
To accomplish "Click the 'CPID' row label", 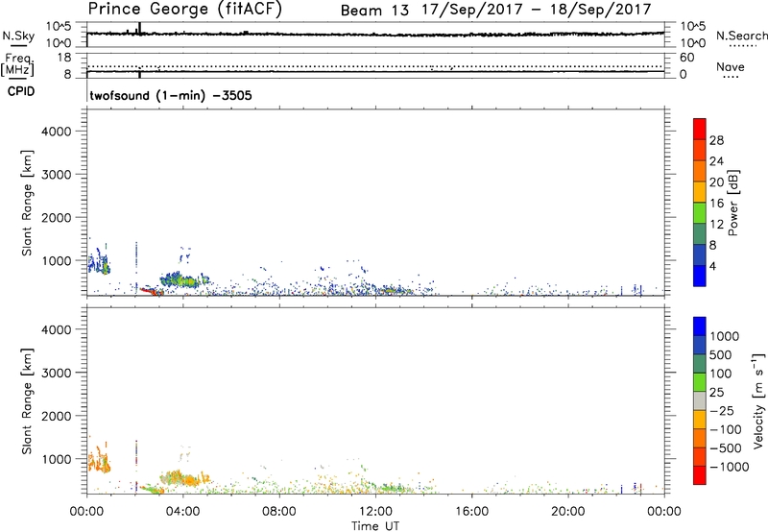I will click(x=21, y=91).
